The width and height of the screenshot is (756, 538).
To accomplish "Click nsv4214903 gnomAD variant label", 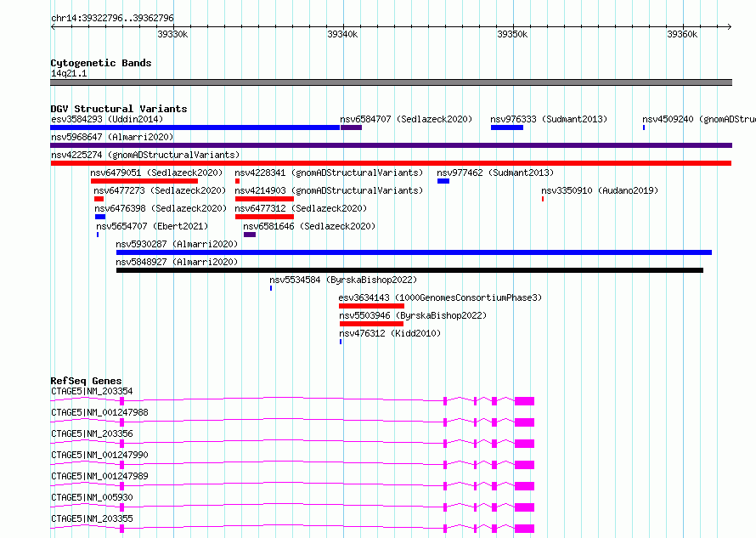I will tap(329, 190).
